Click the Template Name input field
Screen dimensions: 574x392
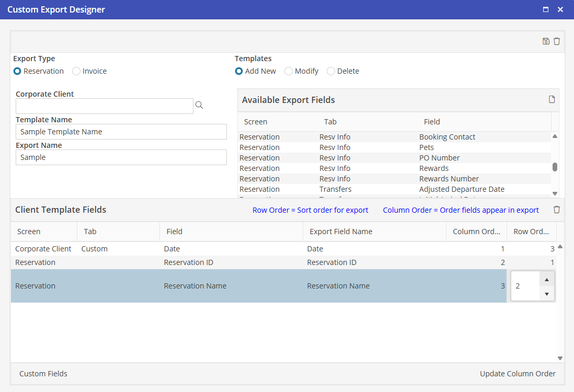[x=121, y=132]
